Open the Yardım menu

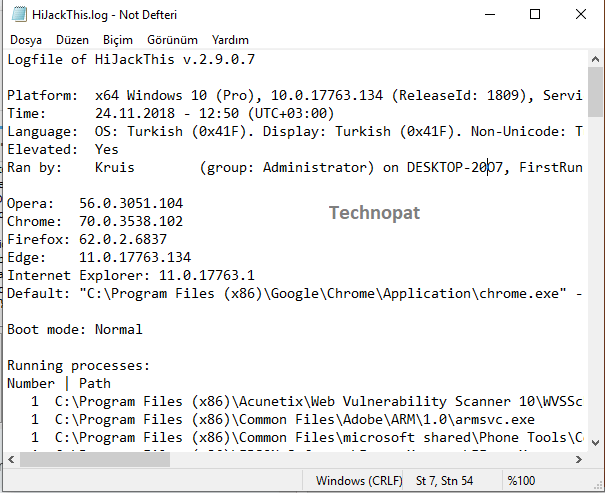tap(231, 40)
